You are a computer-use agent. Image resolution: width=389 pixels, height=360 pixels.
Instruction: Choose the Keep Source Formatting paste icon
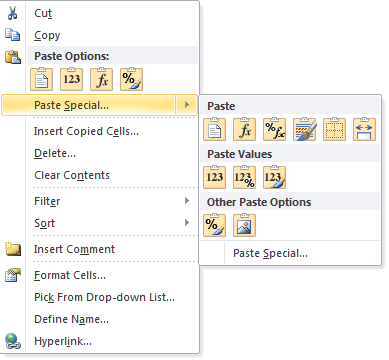coord(304,129)
